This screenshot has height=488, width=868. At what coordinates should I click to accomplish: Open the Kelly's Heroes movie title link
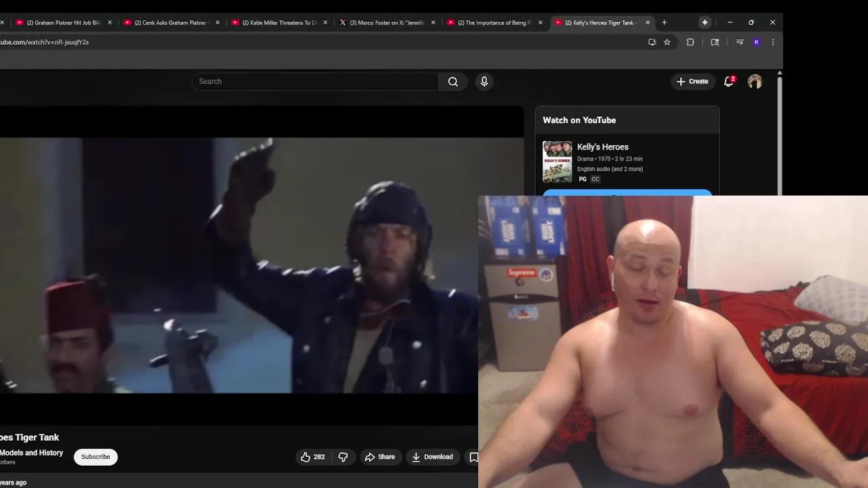click(x=603, y=147)
